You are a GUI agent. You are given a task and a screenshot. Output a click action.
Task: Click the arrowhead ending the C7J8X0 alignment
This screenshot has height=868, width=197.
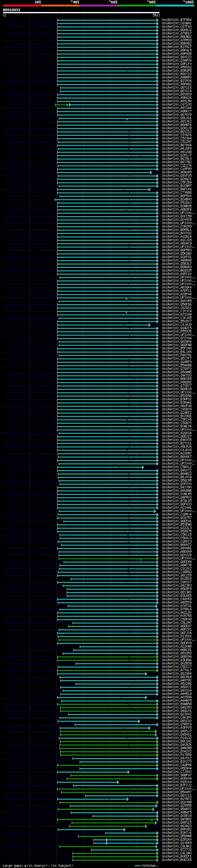click(x=128, y=772)
